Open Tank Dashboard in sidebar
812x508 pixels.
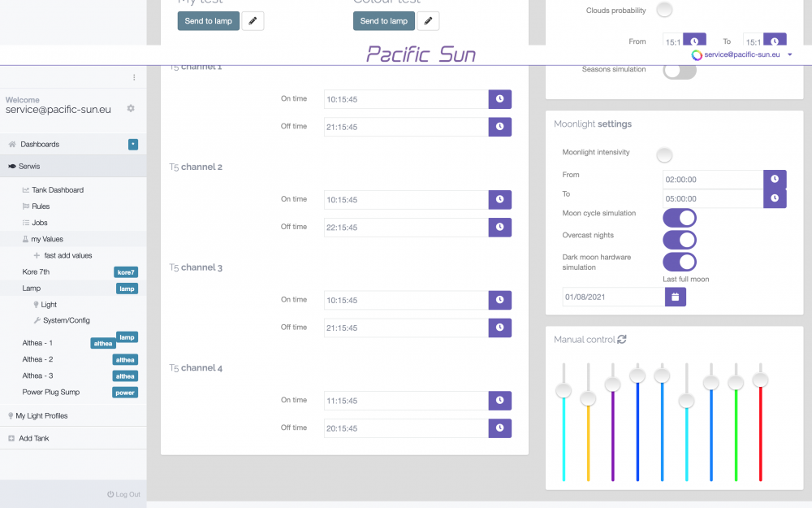coord(57,190)
